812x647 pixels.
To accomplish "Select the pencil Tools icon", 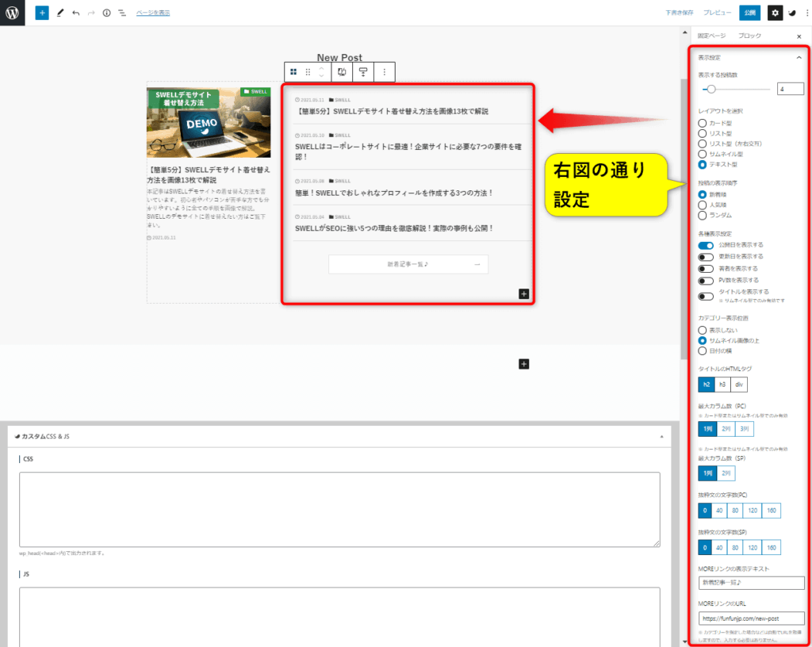I will click(60, 13).
